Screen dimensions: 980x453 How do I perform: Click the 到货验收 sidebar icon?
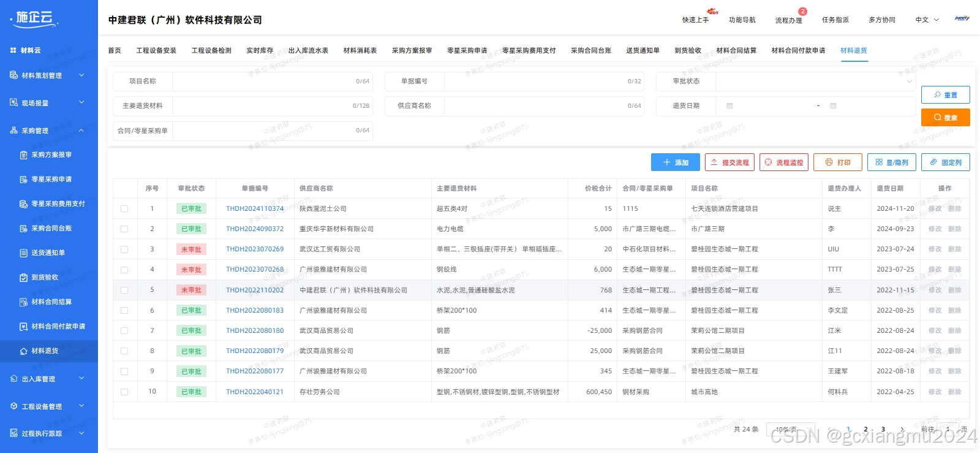point(23,277)
